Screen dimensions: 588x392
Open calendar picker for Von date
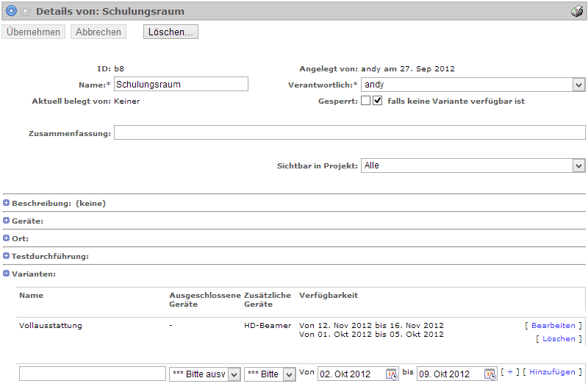391,374
